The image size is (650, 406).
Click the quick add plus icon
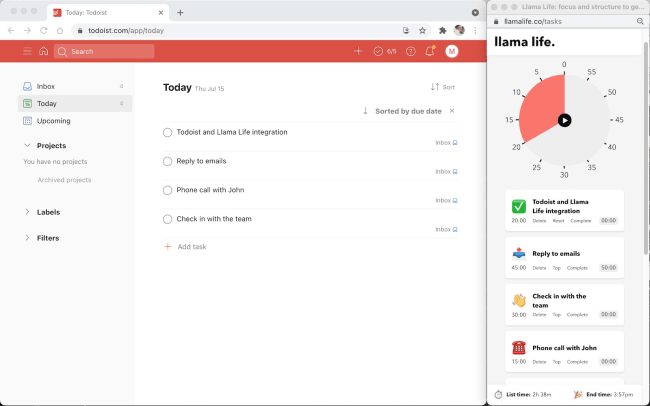[358, 51]
